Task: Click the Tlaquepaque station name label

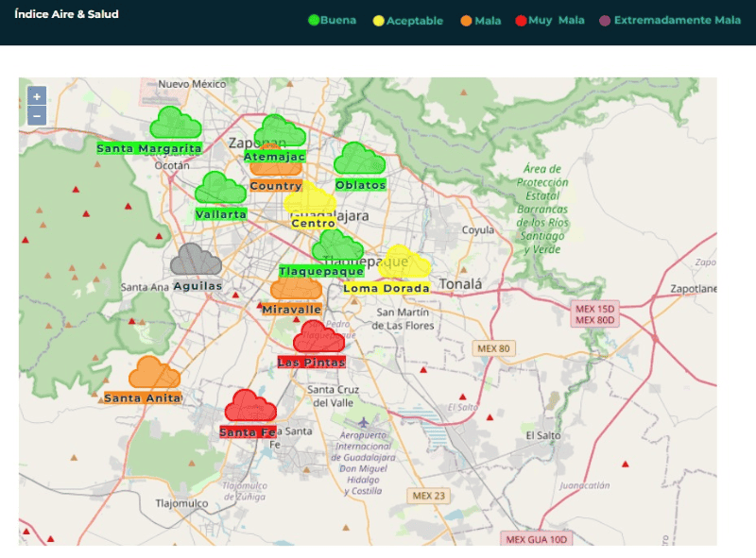Action: click(x=321, y=272)
